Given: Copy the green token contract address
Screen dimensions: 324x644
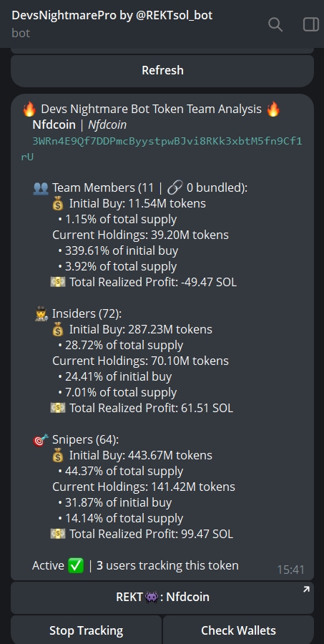Looking at the screenshot, I should click(x=162, y=149).
